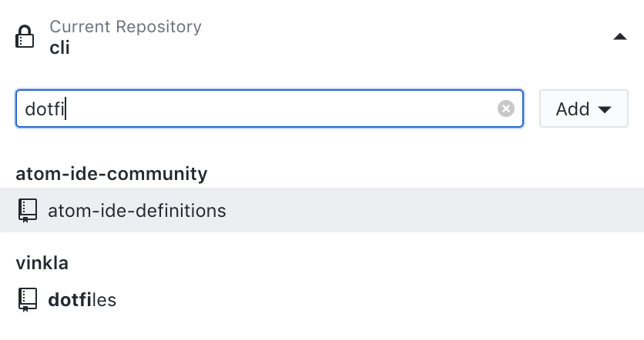The image size is (644, 340).
Task: Select the dotfiles repository name
Action: 82,299
